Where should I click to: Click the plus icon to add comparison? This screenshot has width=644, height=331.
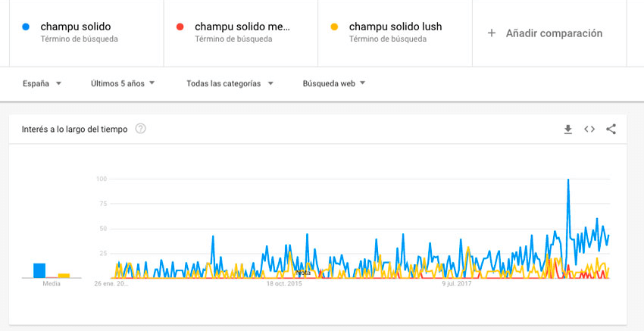tap(491, 33)
